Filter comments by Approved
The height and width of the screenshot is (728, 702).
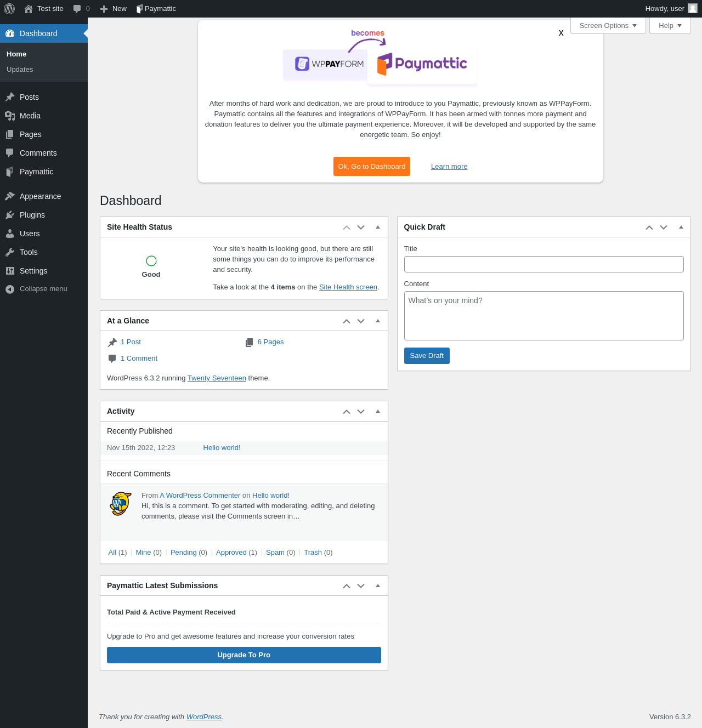pos(231,553)
